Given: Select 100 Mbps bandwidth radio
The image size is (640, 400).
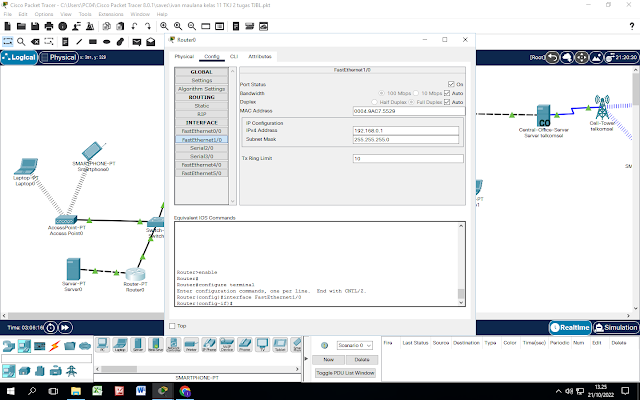Looking at the screenshot, I should click(x=381, y=93).
